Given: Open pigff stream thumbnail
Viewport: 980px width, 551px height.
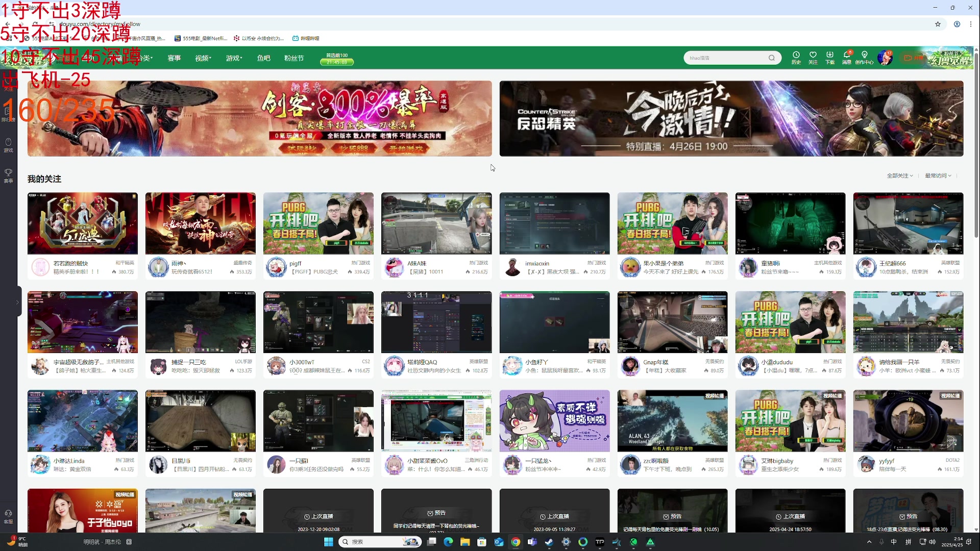Looking at the screenshot, I should tap(318, 223).
